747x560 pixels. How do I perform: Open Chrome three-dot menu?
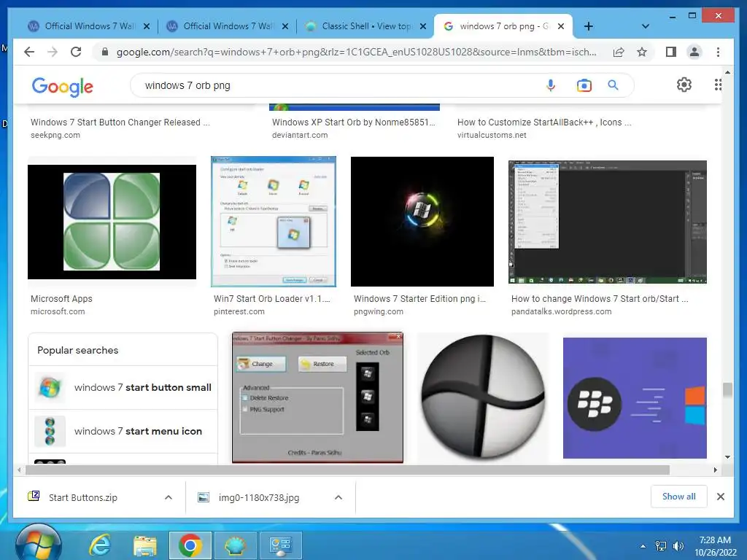(x=718, y=52)
